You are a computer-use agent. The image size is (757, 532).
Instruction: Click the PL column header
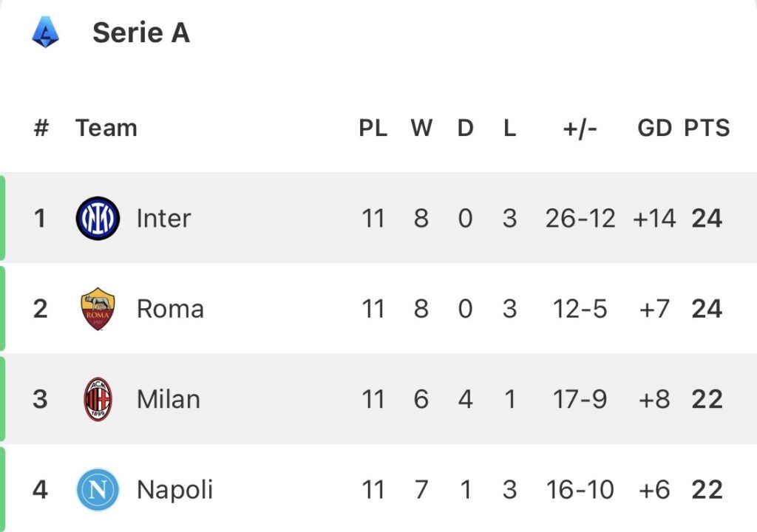coord(373,128)
